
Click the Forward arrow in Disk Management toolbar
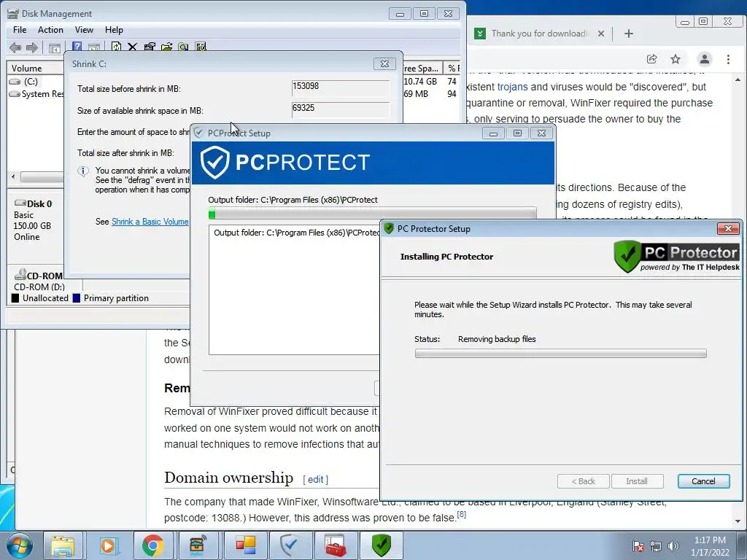32,47
